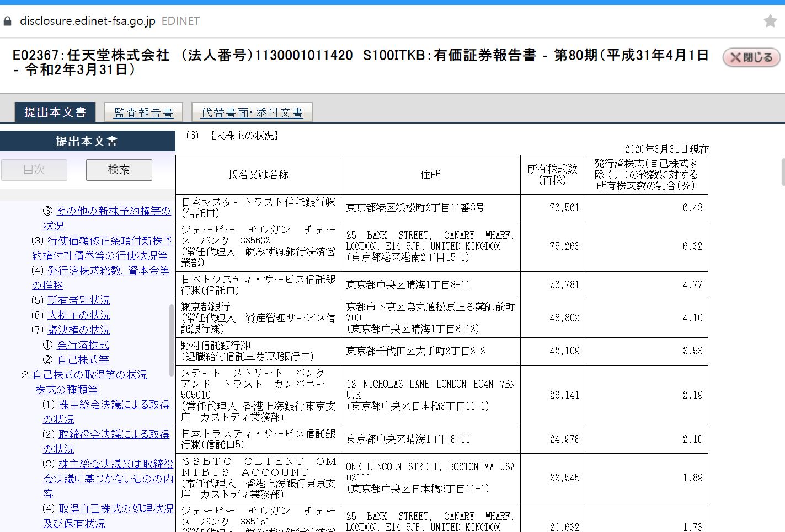Open link 発行済株式 under 議決権の状況
Screen dimensions: 785x532
click(83, 345)
